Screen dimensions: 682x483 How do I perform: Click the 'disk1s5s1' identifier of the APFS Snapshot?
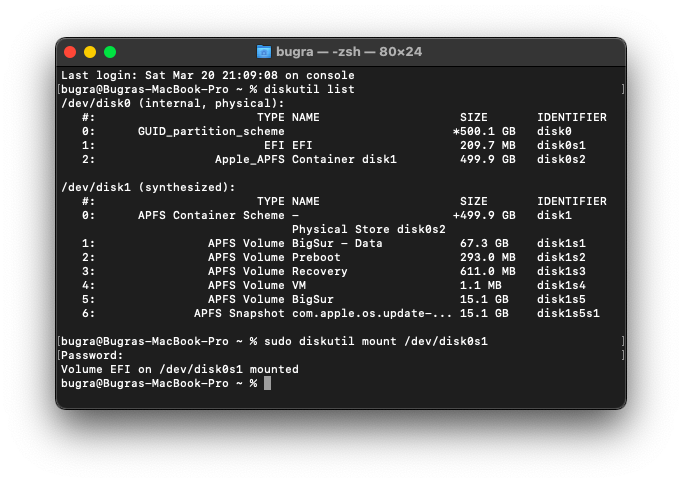tap(568, 313)
